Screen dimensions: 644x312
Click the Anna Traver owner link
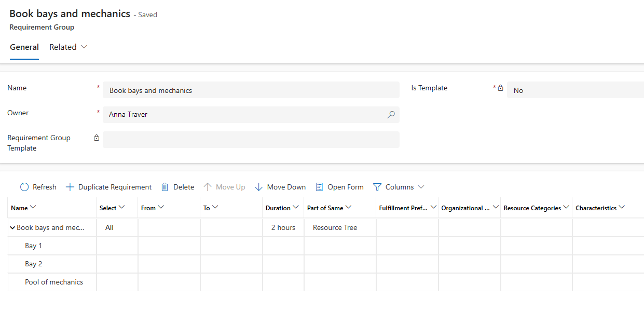pos(128,115)
